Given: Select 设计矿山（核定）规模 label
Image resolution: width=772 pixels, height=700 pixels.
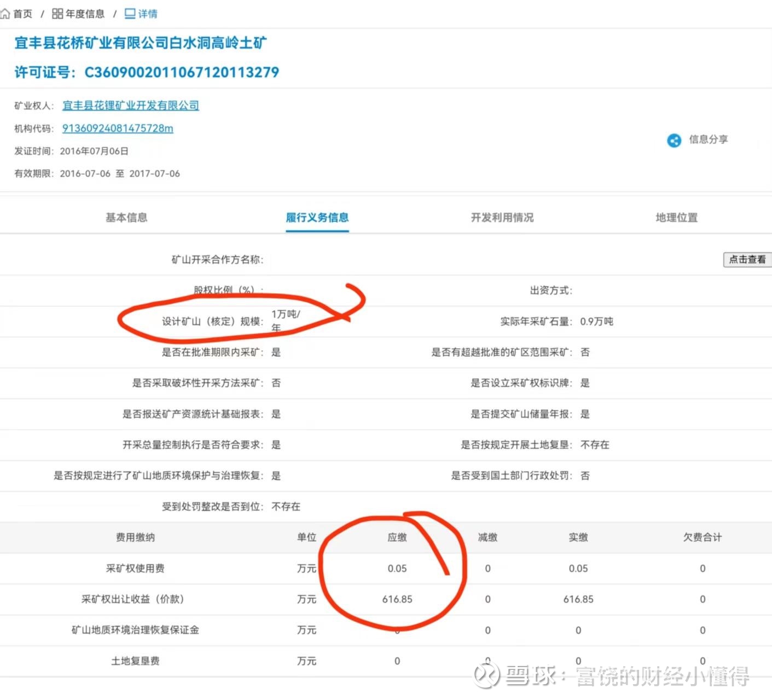Looking at the screenshot, I should pos(212,321).
